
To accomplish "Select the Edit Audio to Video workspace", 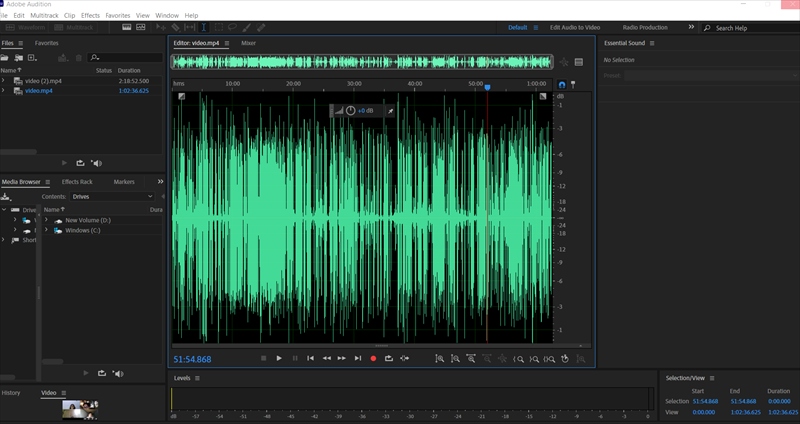I will coord(577,28).
